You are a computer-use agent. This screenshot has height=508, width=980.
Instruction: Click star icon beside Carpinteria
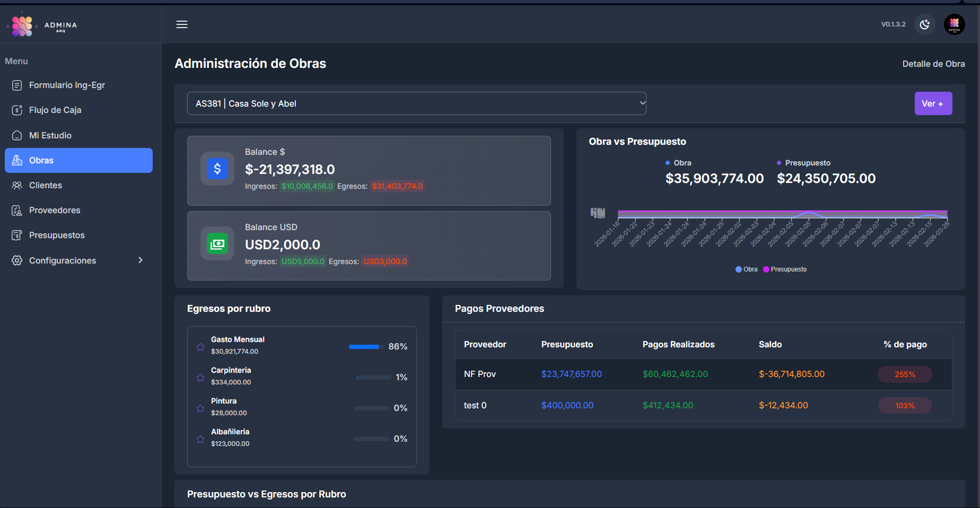pos(200,378)
